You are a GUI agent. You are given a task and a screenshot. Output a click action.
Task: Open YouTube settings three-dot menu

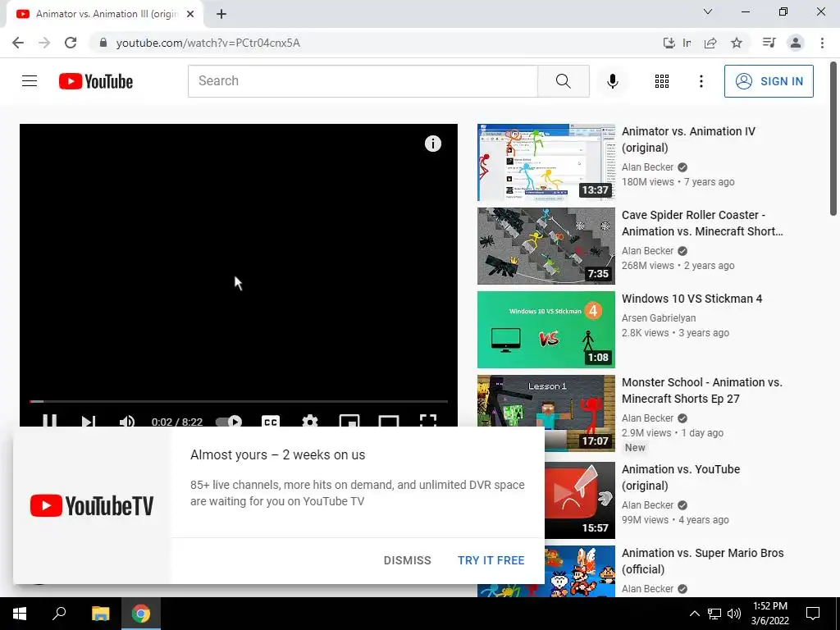(x=701, y=81)
